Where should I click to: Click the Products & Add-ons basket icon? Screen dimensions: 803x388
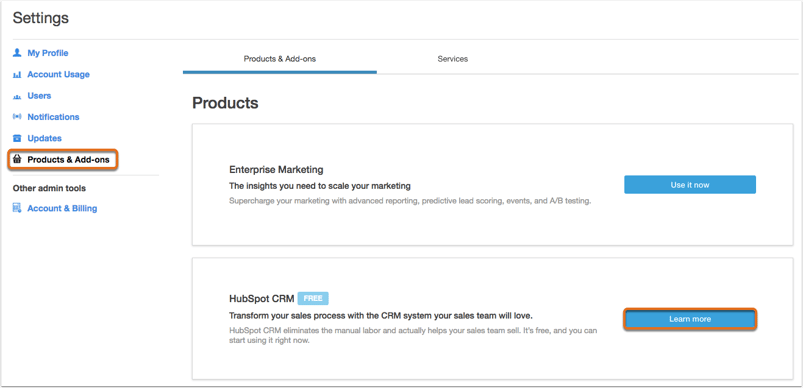(x=17, y=160)
